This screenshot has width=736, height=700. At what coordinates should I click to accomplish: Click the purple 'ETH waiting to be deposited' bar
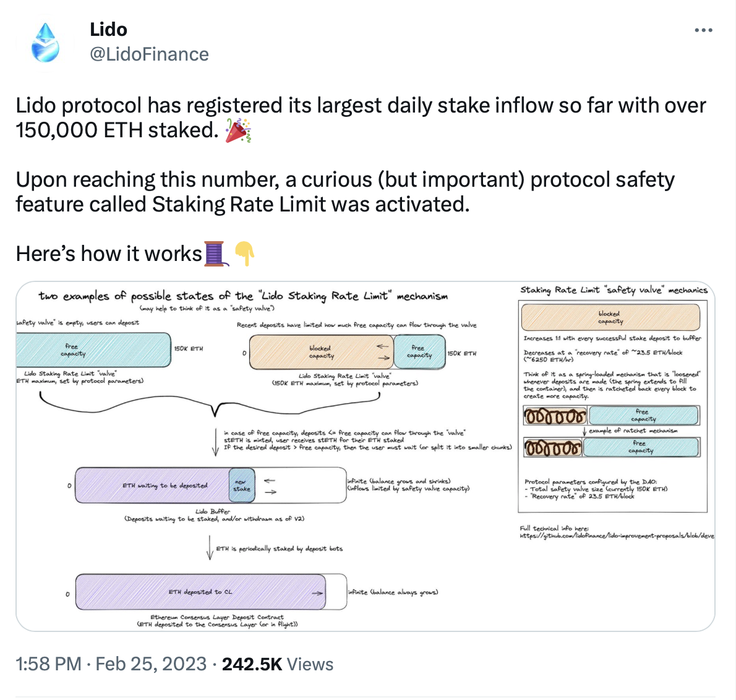click(165, 485)
